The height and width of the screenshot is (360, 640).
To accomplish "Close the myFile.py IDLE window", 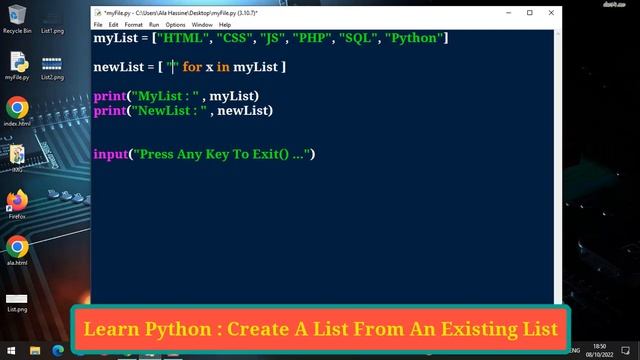I will [551, 13].
